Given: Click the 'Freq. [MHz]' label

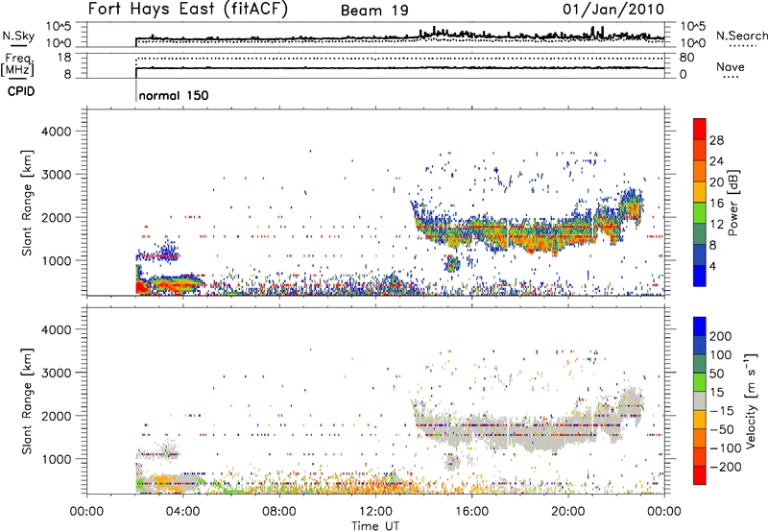Looking at the screenshot, I should pos(17,65).
